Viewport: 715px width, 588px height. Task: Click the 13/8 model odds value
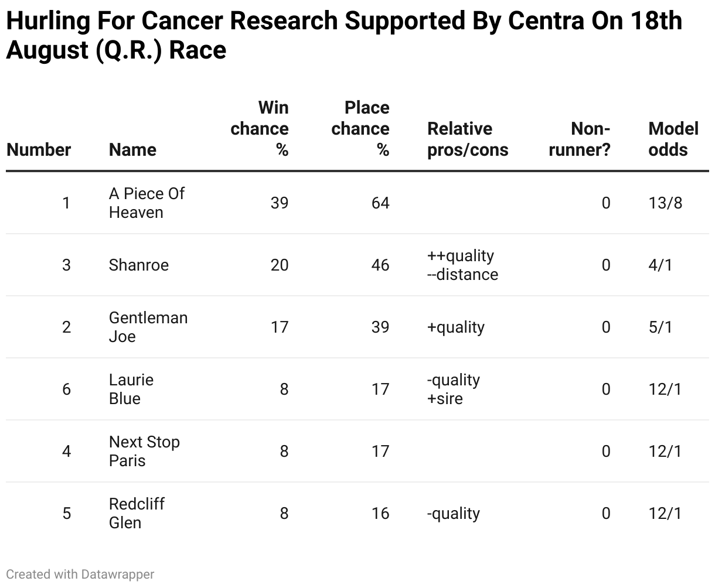point(665,203)
